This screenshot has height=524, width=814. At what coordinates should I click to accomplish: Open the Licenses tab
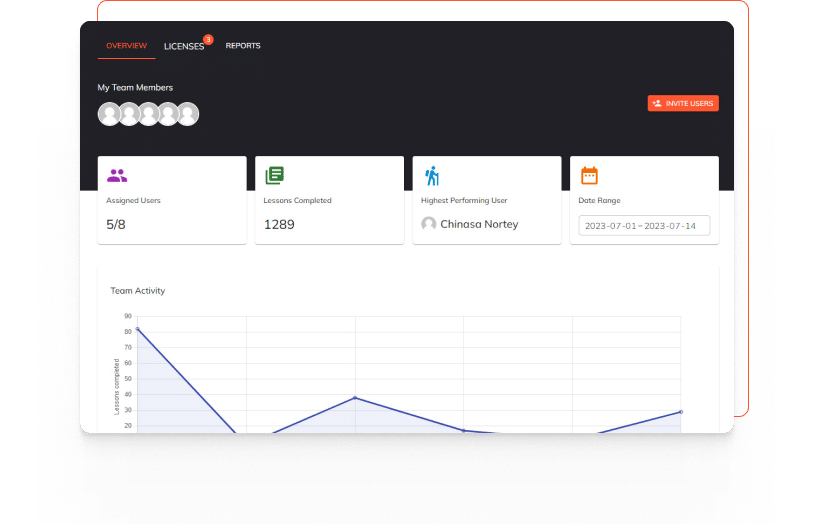184,46
